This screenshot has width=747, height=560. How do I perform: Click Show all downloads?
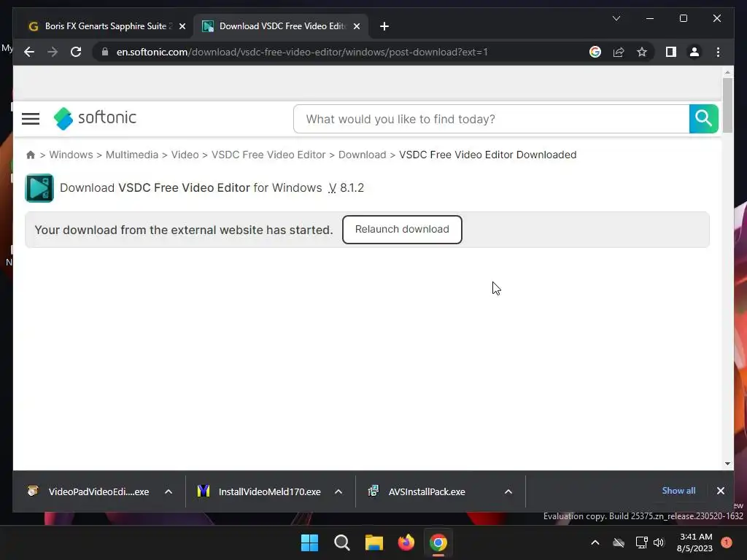coord(678,491)
